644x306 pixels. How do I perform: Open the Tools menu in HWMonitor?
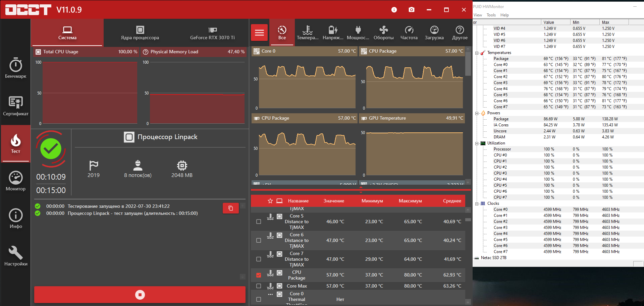(491, 15)
